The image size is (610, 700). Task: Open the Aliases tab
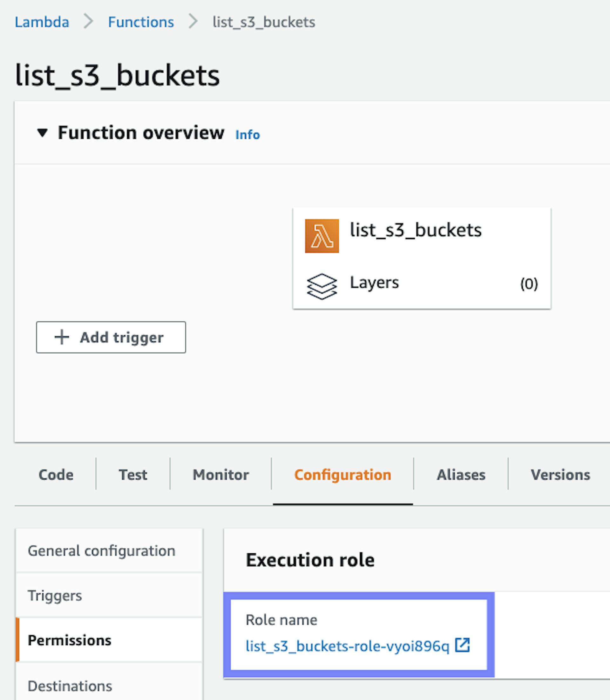[x=461, y=475]
